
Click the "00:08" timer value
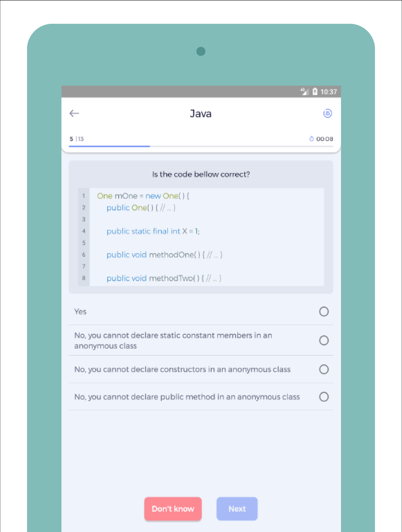click(x=325, y=139)
